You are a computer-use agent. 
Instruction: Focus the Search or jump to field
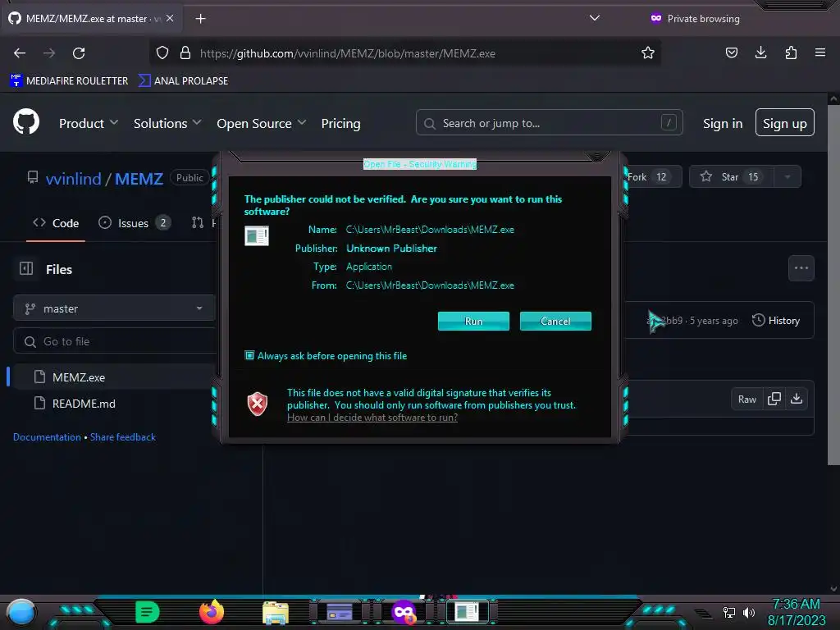coord(549,123)
